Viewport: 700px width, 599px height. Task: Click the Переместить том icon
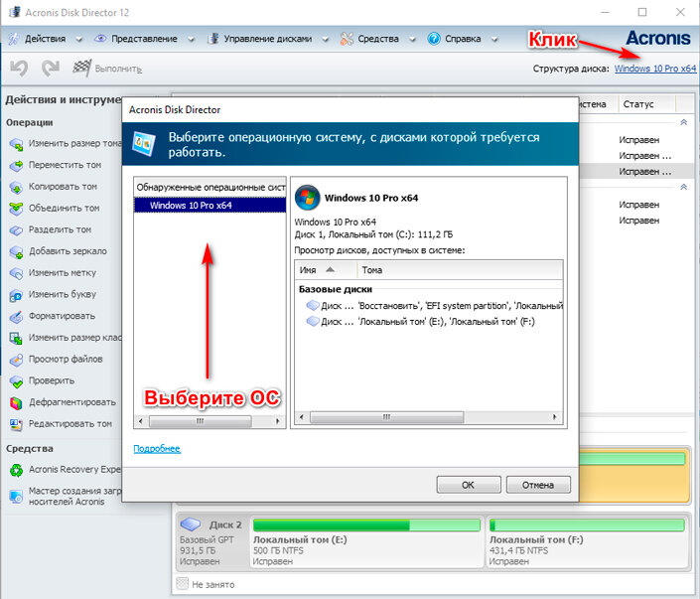[x=16, y=166]
